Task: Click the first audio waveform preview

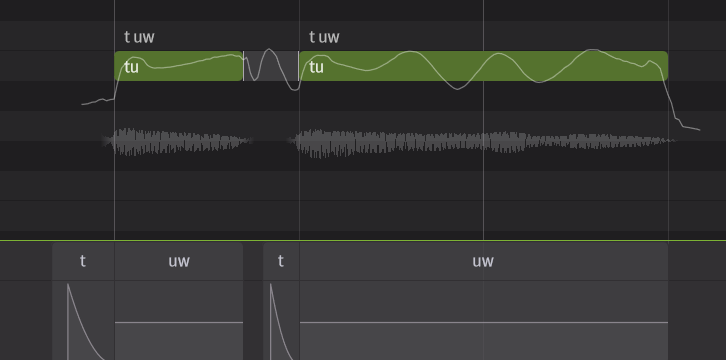Action: click(177, 142)
